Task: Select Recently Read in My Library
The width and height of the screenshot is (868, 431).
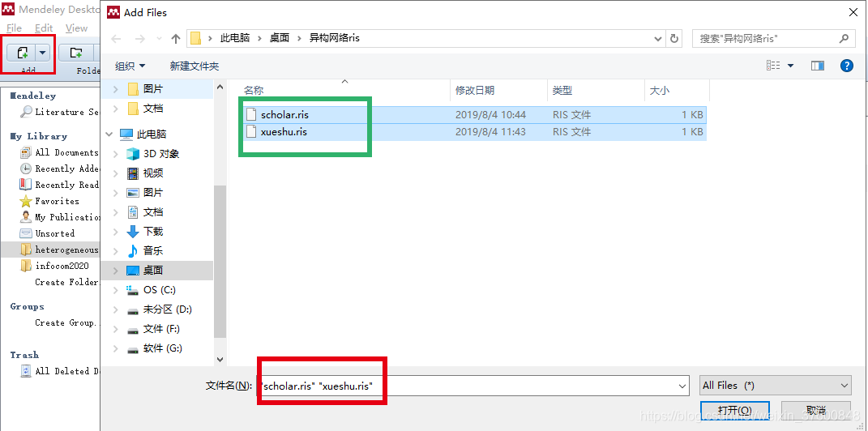Action: [x=60, y=184]
